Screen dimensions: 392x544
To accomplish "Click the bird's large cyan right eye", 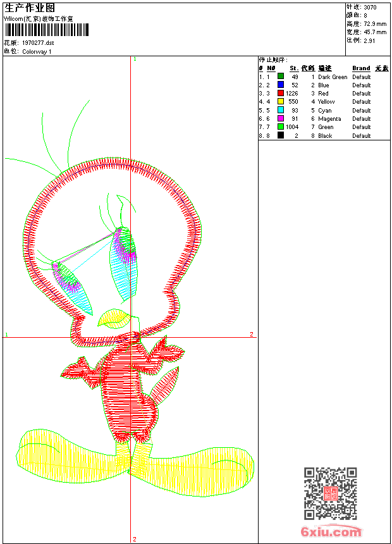I will 124,266.
